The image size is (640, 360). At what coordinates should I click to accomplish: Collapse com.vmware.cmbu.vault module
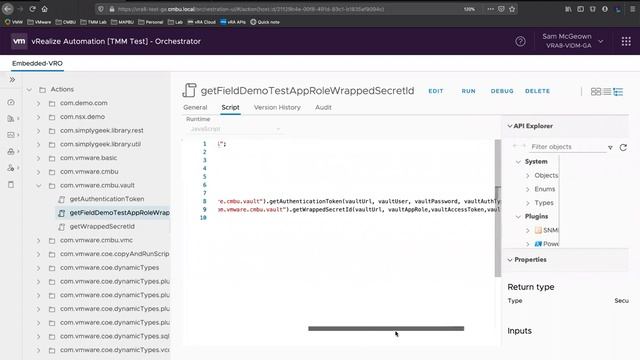(x=38, y=185)
